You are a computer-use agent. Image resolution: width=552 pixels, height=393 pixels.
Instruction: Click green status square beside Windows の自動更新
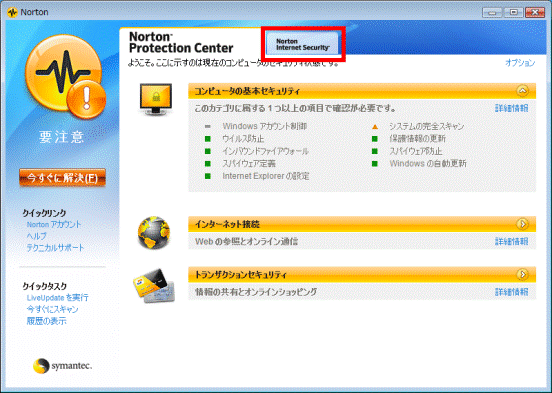375,163
